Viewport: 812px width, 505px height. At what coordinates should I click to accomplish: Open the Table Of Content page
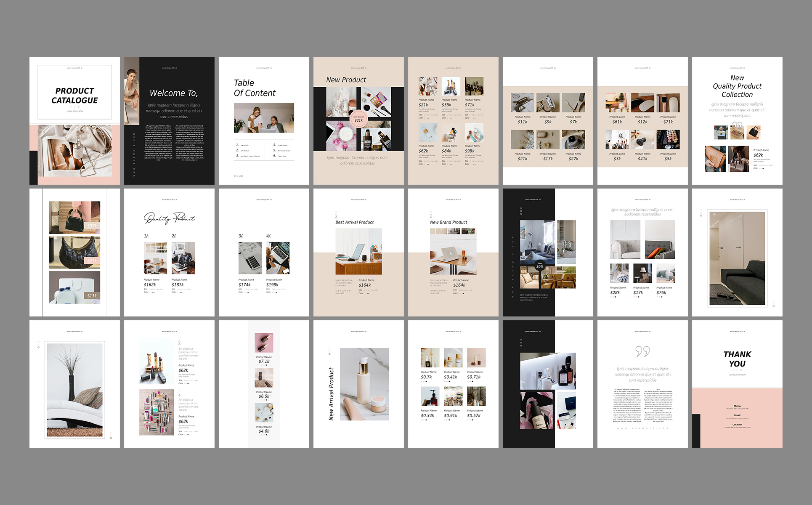(264, 121)
